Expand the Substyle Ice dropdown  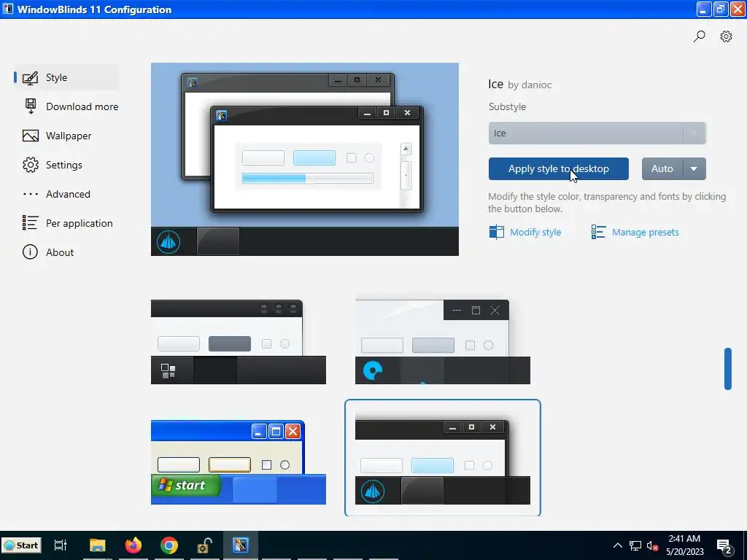click(597, 133)
